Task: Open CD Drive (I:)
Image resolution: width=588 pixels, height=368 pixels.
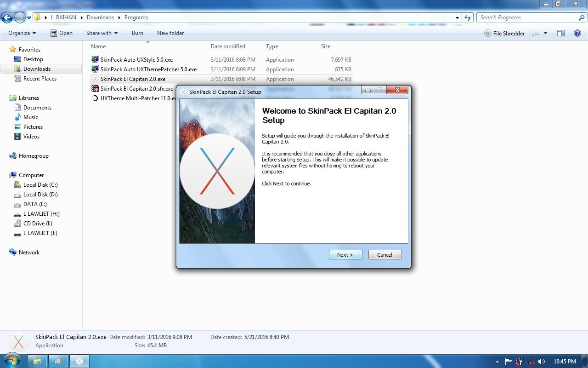Action: tap(38, 224)
